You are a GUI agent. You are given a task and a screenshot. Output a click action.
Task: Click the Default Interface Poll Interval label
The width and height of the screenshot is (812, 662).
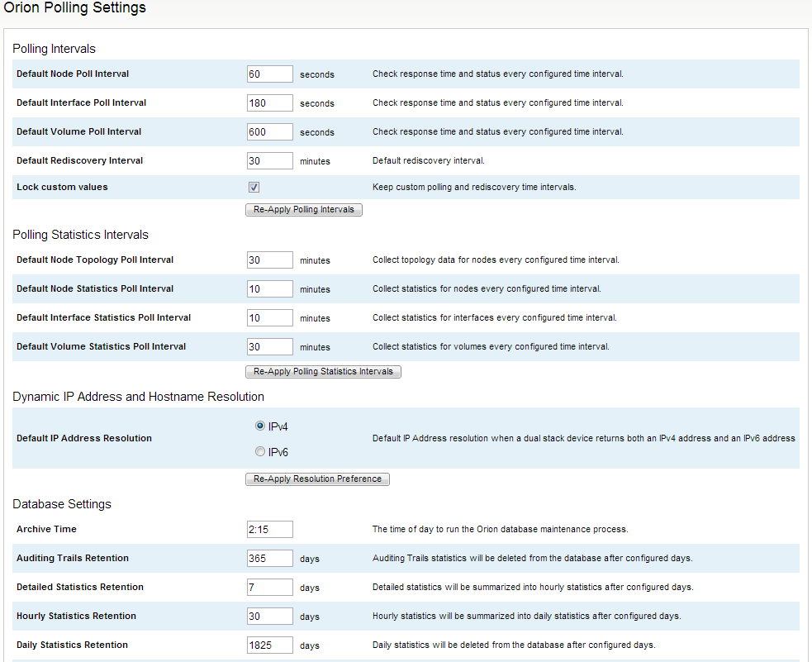pyautogui.click(x=81, y=102)
